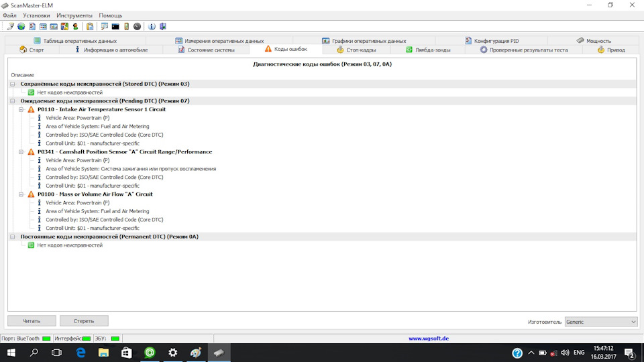This screenshot has width=644, height=362.
Task: Open the black terminal console icon
Action: point(115,27)
